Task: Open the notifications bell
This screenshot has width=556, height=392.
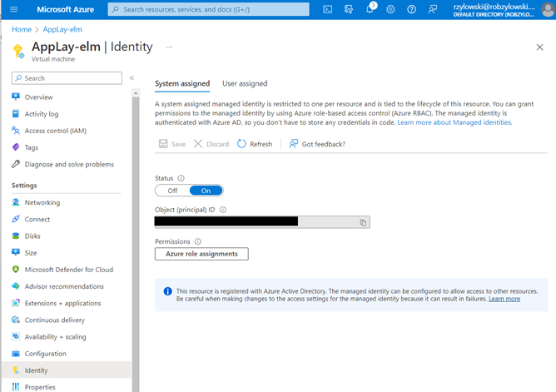Action: tap(370, 9)
